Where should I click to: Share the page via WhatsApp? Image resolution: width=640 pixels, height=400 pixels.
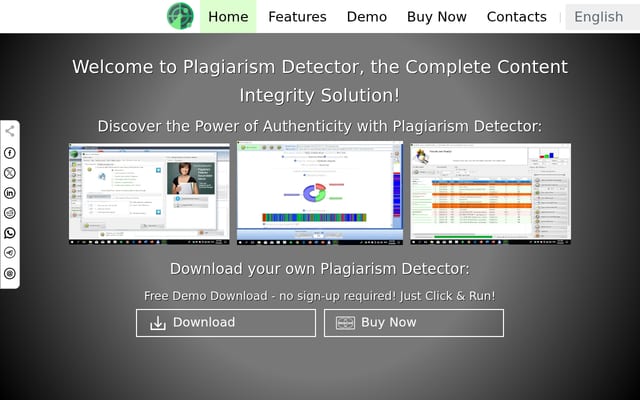(10, 233)
